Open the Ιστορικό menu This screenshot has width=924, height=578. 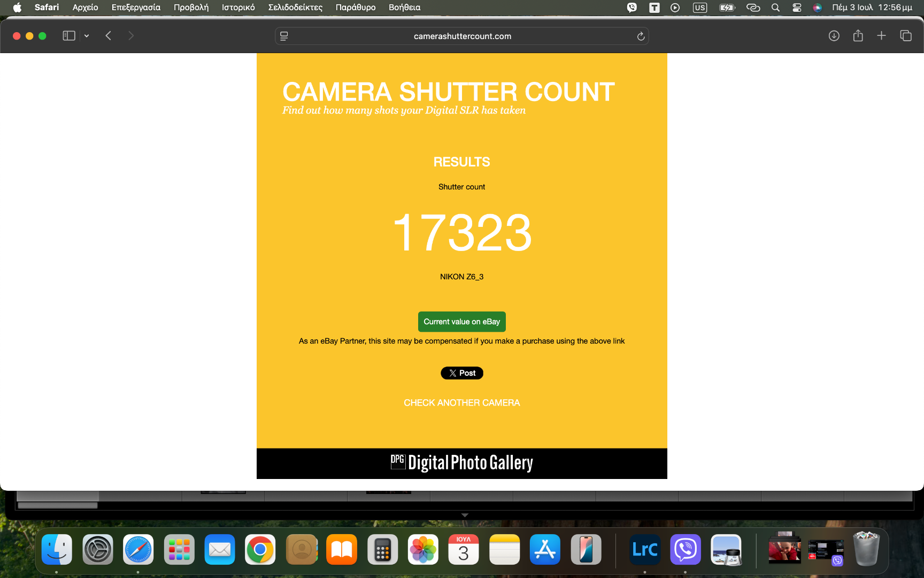click(238, 7)
